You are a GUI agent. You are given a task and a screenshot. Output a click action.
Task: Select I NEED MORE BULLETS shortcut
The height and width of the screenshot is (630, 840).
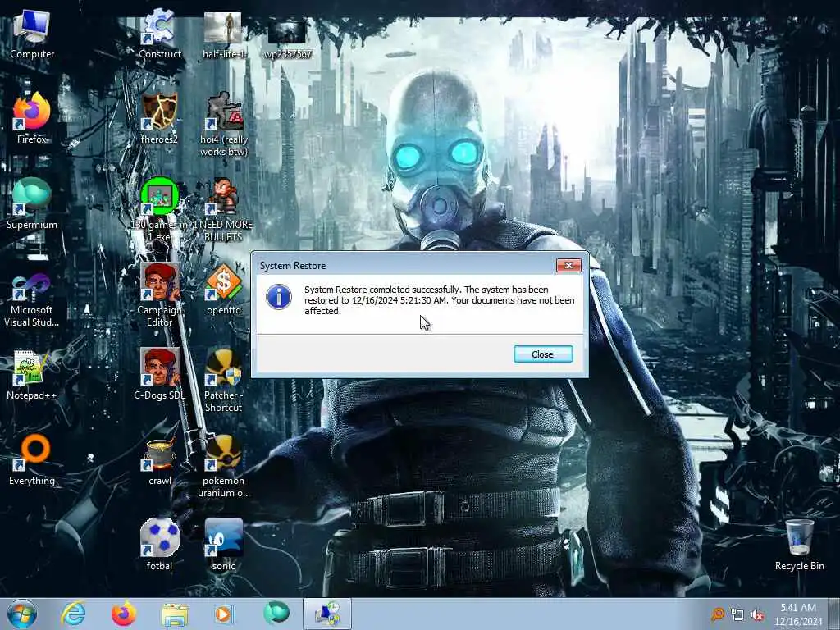pyautogui.click(x=223, y=210)
